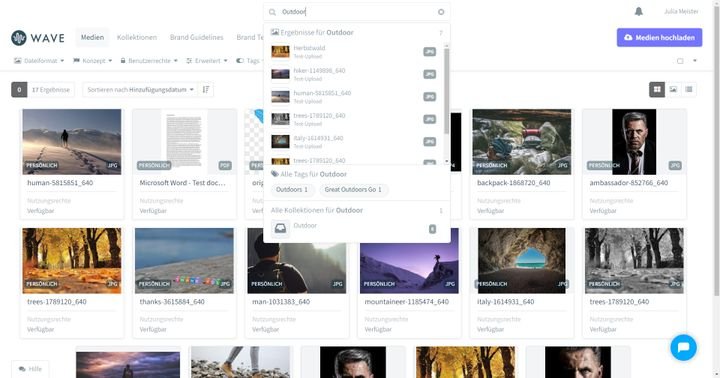The image size is (720, 378).
Task: Select the Great Outdoors Go tag chip
Action: point(353,189)
